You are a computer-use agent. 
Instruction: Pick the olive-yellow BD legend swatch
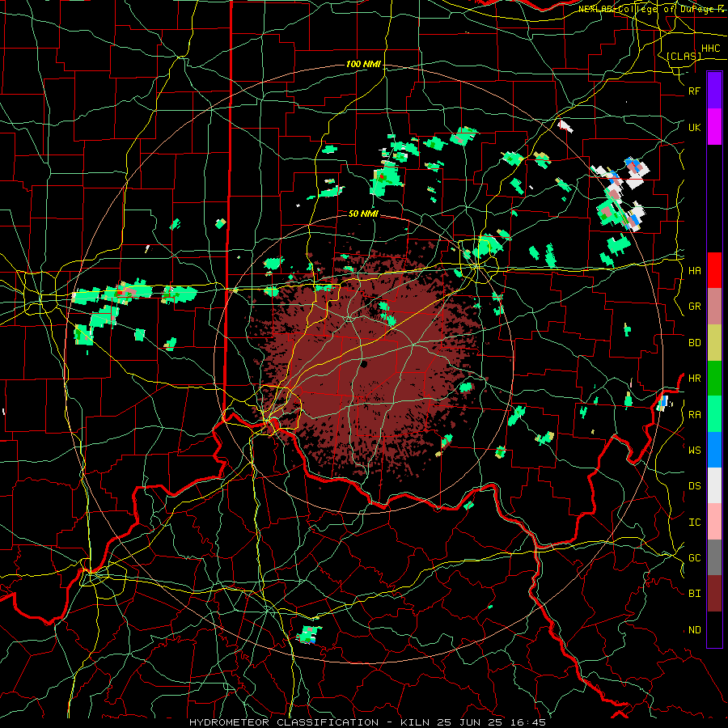pos(714,343)
